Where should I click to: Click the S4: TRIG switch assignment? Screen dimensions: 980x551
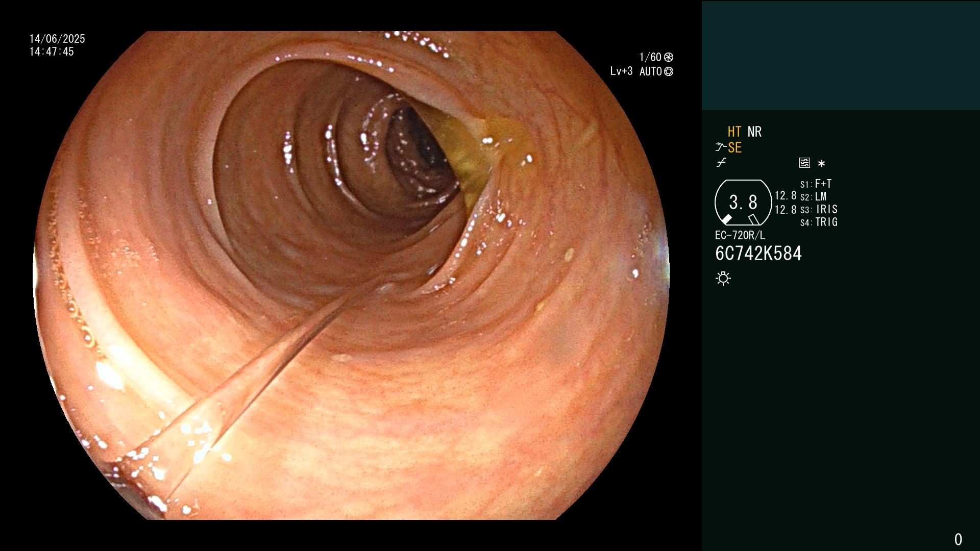pos(819,222)
